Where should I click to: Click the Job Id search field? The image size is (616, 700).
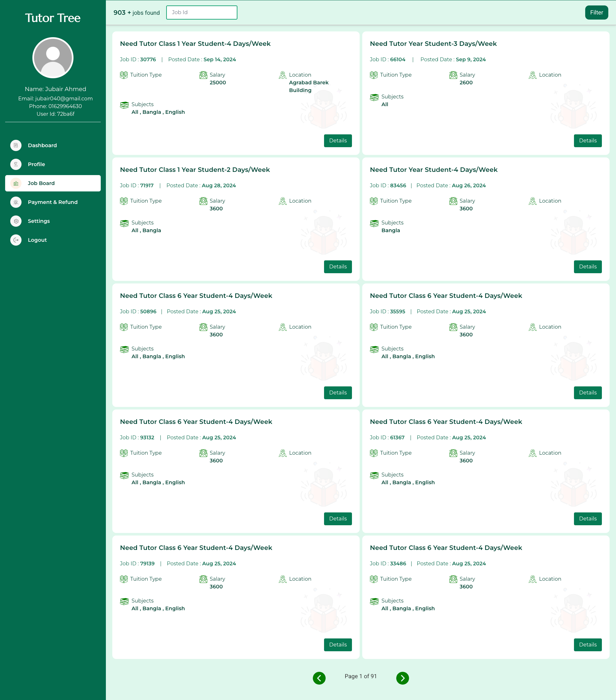tap(201, 12)
